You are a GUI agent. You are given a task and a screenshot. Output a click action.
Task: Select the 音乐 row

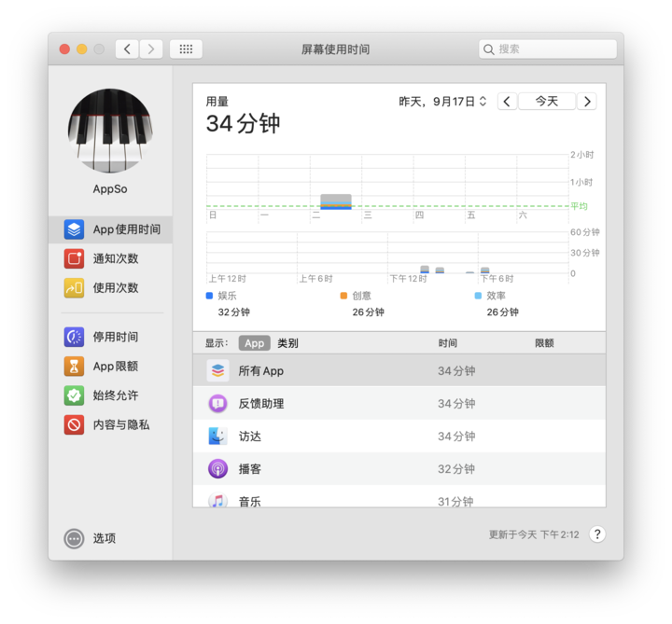(x=399, y=497)
